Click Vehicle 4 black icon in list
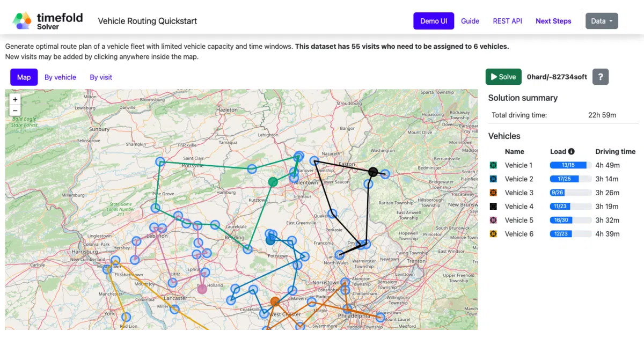 click(493, 207)
